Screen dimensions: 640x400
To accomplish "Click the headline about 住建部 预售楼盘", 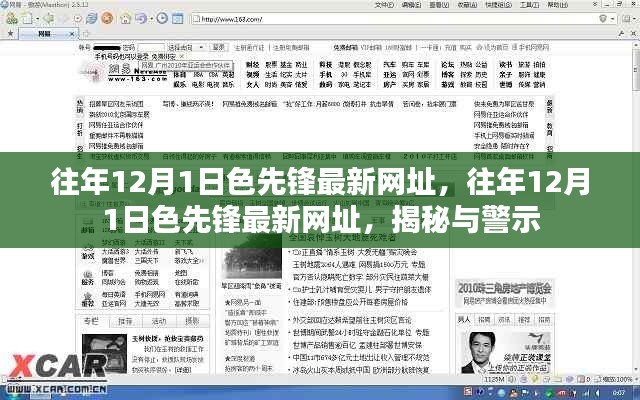I will (x=350, y=302).
